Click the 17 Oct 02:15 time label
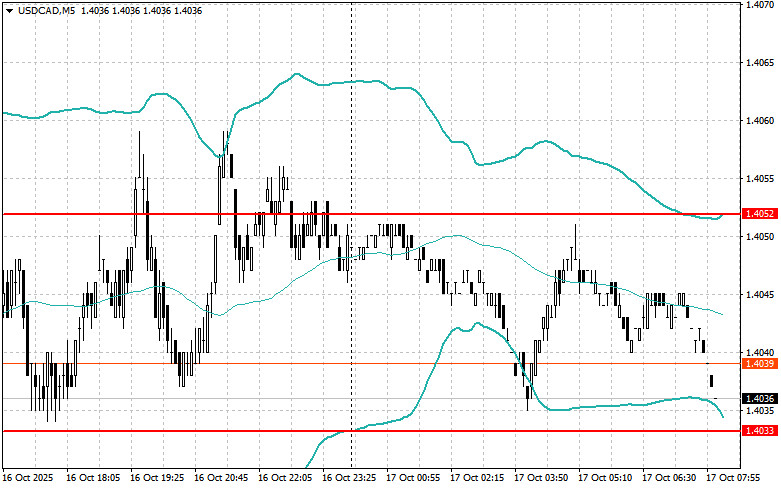The height and width of the screenshot is (489, 781). pyautogui.click(x=477, y=478)
